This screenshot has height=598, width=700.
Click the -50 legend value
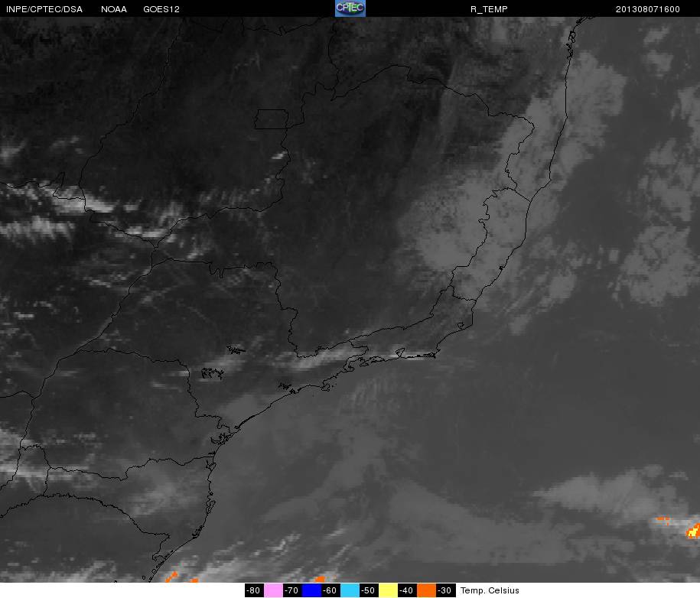tap(369, 590)
